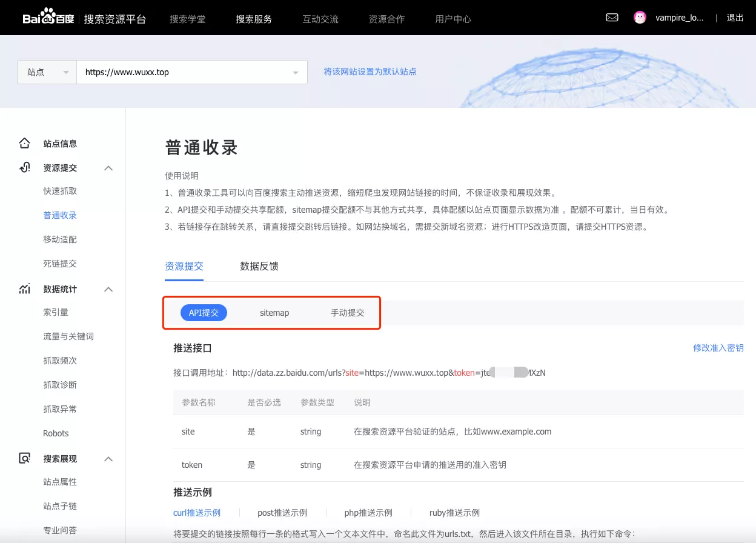This screenshot has height=543, width=756.
Task: Open 流量与关键词 in the sidebar
Action: point(68,336)
